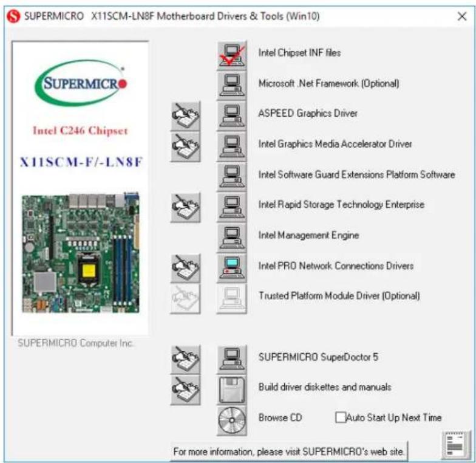Click grayed Trusted Platform Module install icon
The width and height of the screenshot is (476, 463).
coord(232,299)
